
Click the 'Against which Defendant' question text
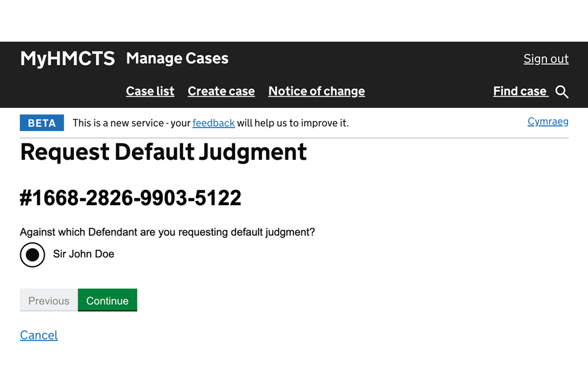(167, 232)
